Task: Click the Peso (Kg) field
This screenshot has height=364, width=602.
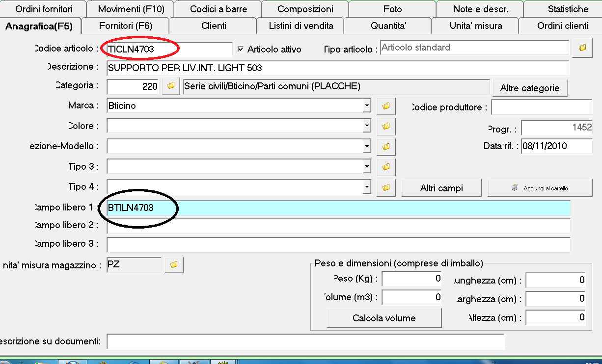Action: [411, 279]
